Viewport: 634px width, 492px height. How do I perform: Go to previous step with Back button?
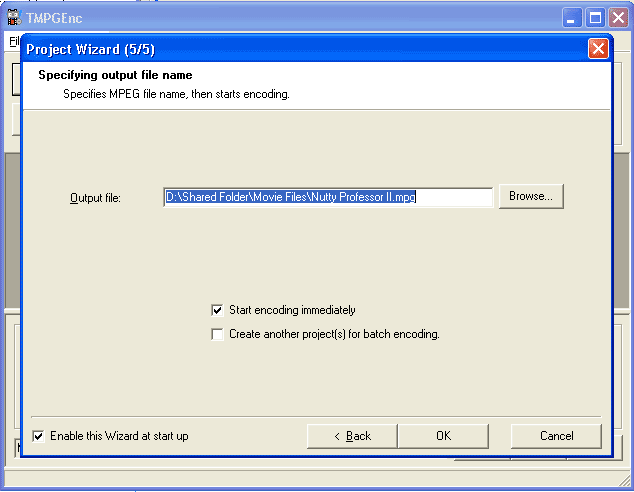[352, 436]
